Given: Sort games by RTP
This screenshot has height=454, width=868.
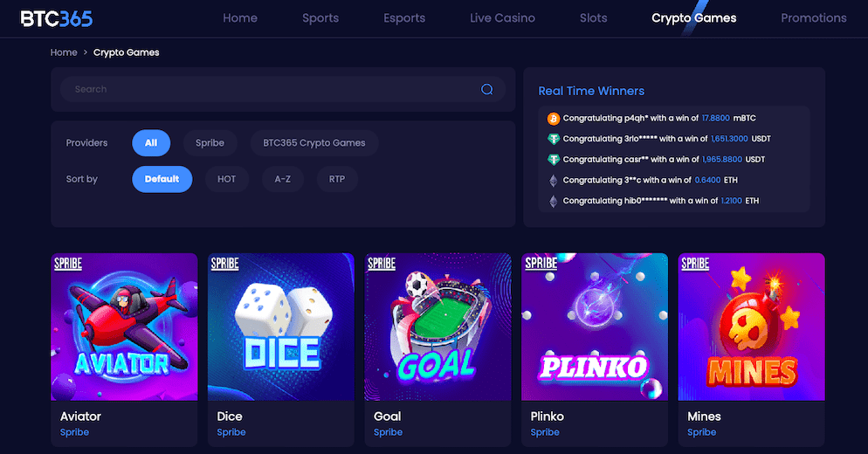Looking at the screenshot, I should click(336, 179).
